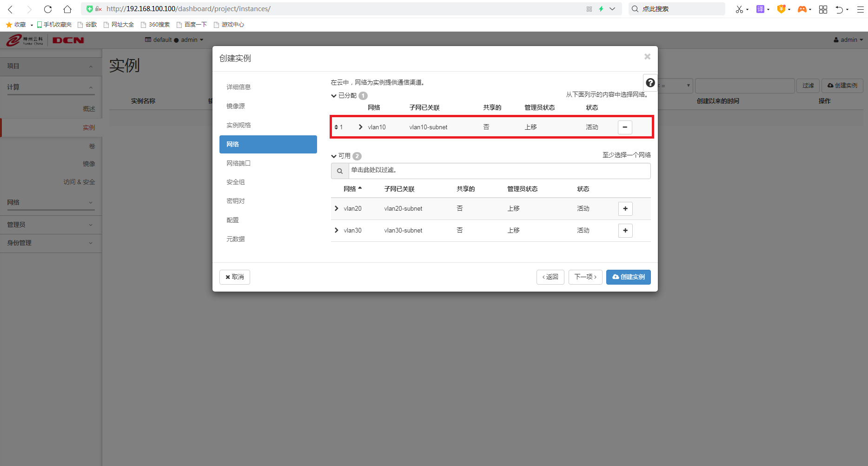The height and width of the screenshot is (466, 868).
Task: Sort available list by 网络 column
Action: pyautogui.click(x=352, y=189)
